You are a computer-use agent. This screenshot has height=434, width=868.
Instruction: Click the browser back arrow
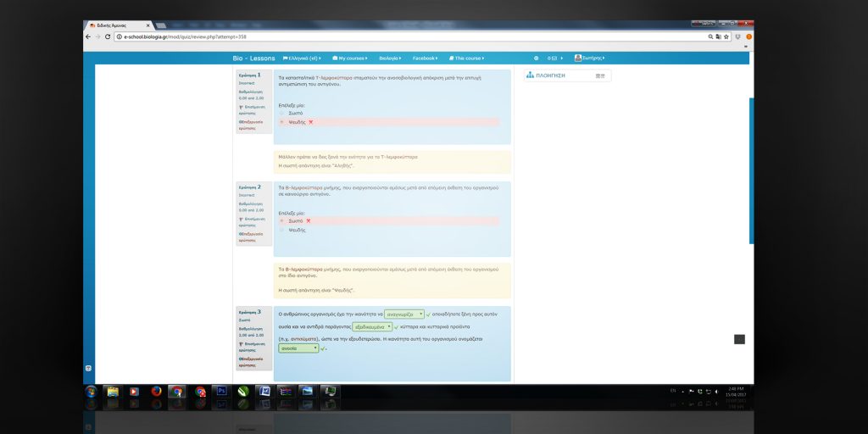(88, 36)
